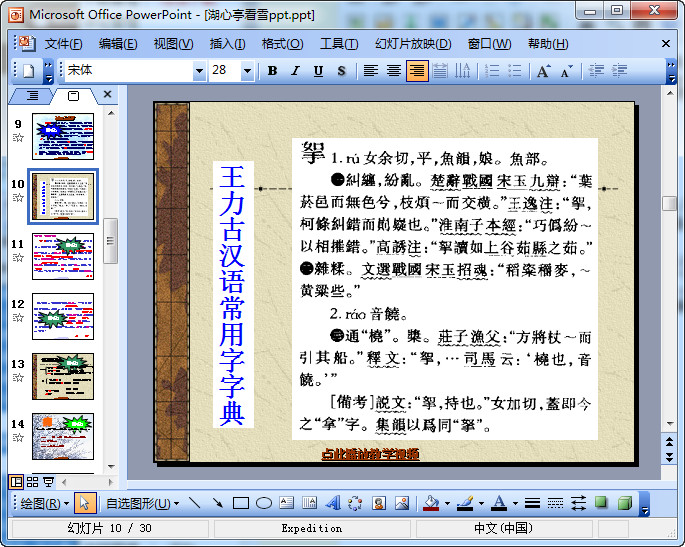This screenshot has height=547, width=685.
Task: Select slide 12 thumbnail
Action: coord(63,316)
